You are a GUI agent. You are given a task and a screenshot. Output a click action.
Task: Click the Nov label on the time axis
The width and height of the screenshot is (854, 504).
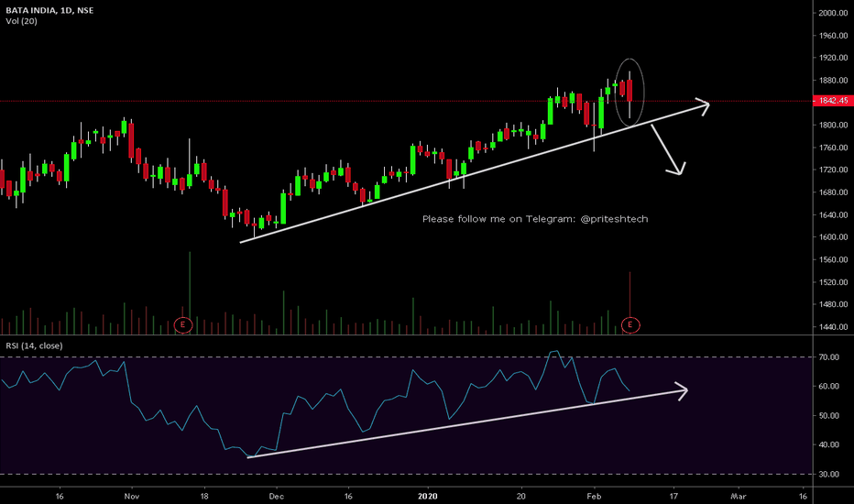point(132,497)
